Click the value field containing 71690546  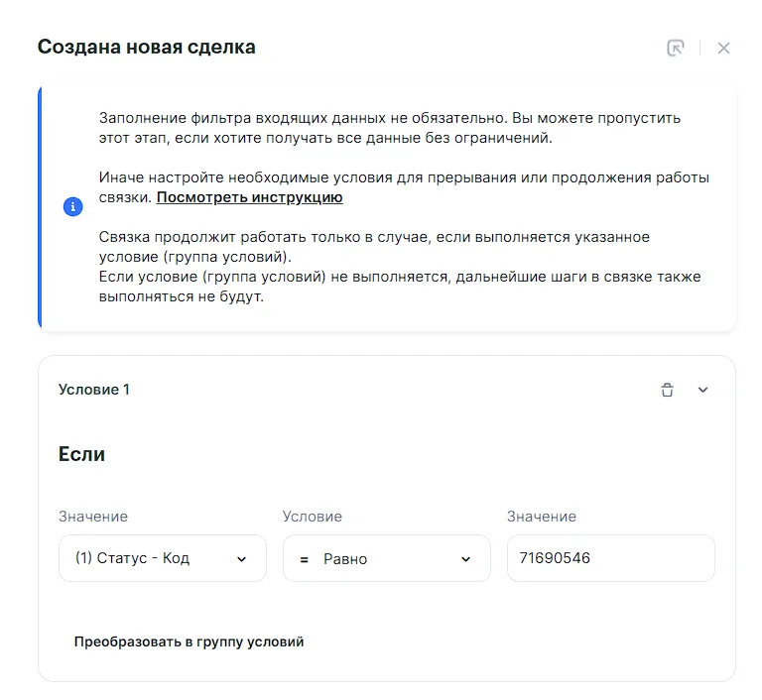coord(610,558)
